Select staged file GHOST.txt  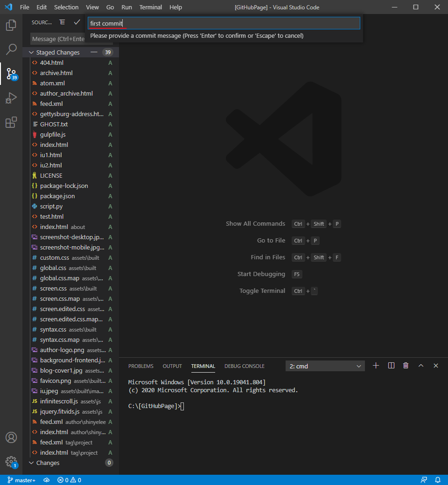tap(54, 124)
